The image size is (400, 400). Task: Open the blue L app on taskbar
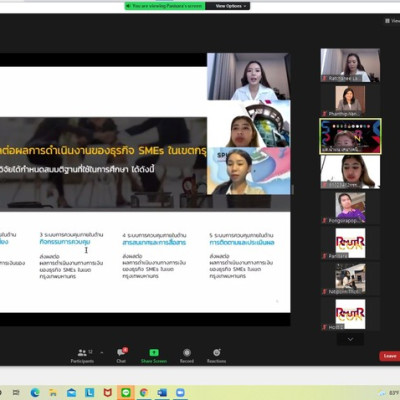click(x=89, y=393)
